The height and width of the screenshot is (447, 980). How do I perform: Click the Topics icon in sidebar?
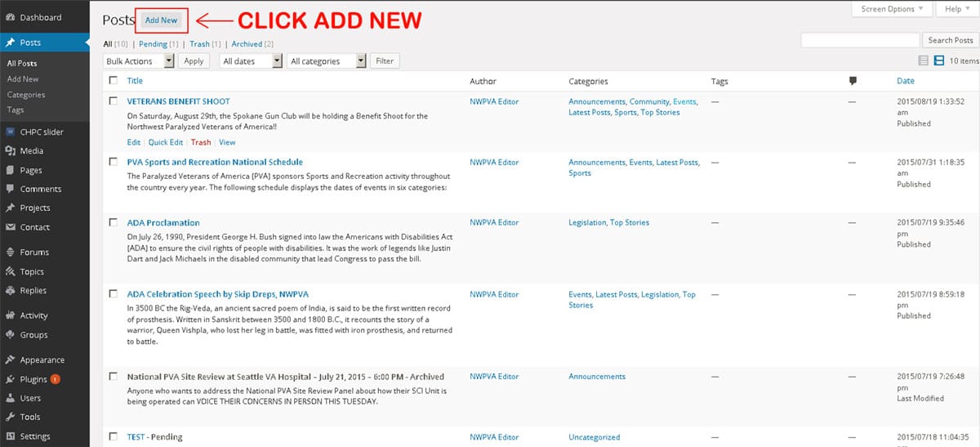pos(10,271)
